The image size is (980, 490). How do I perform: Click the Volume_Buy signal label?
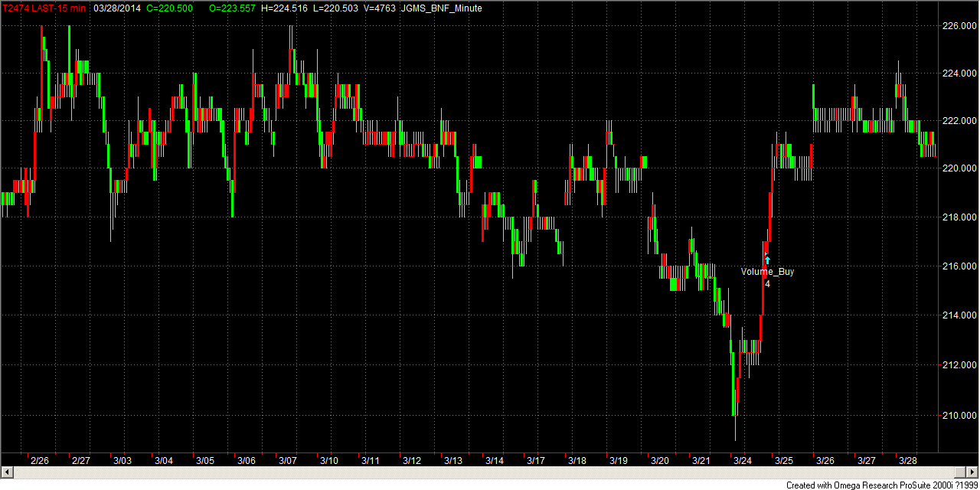767,272
